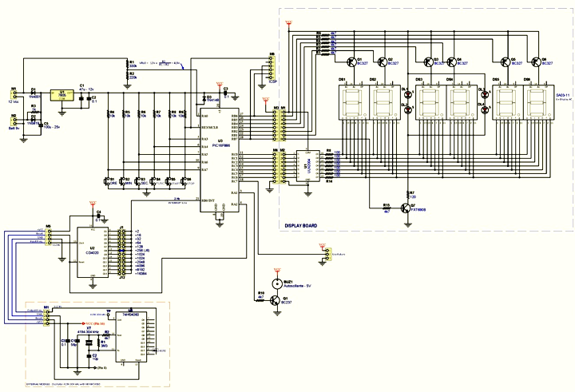Click the DS6 seven-segment display
The height and width of the screenshot is (392, 575).
[538, 102]
